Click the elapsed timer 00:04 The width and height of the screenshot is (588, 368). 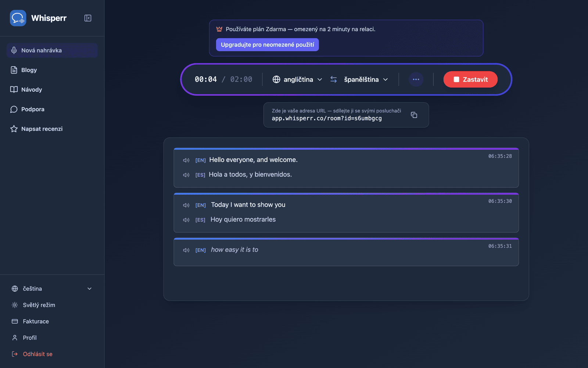pos(206,79)
